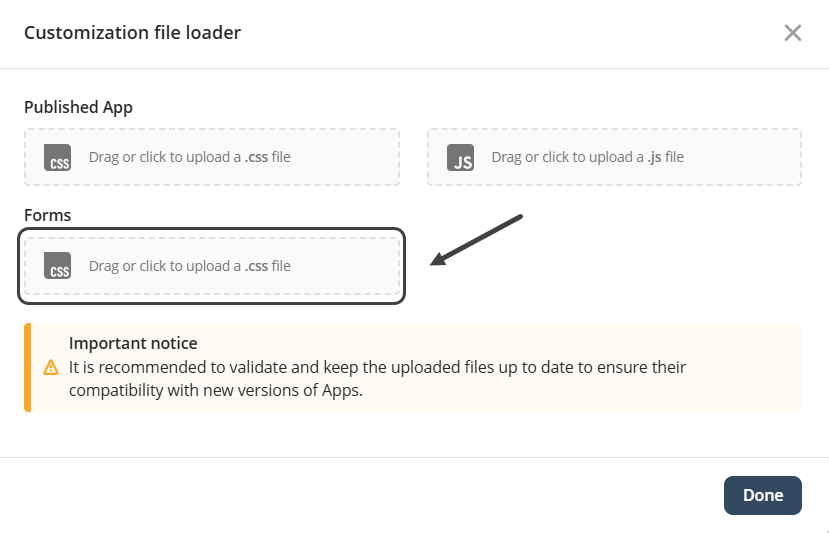
Task: Click the ".js file" upload text
Action: pos(588,157)
